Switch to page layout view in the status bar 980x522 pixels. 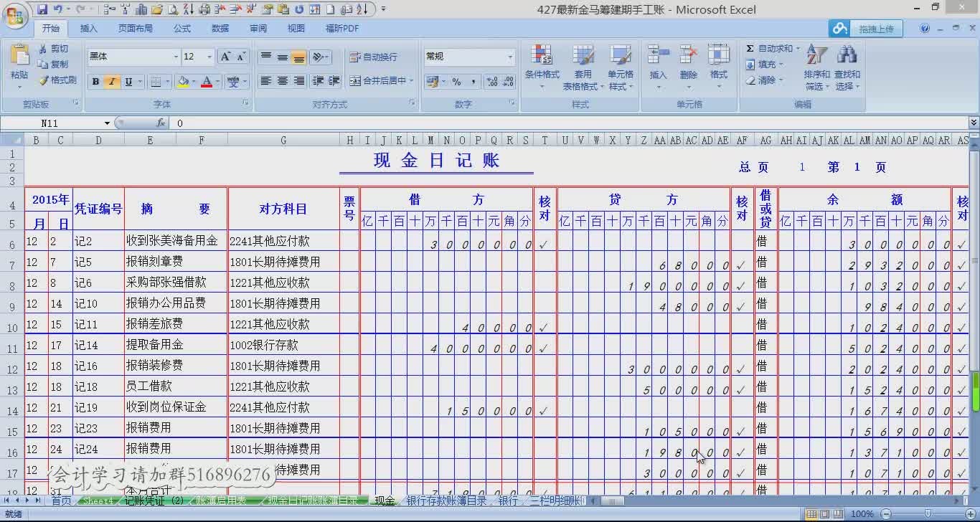tap(824, 514)
